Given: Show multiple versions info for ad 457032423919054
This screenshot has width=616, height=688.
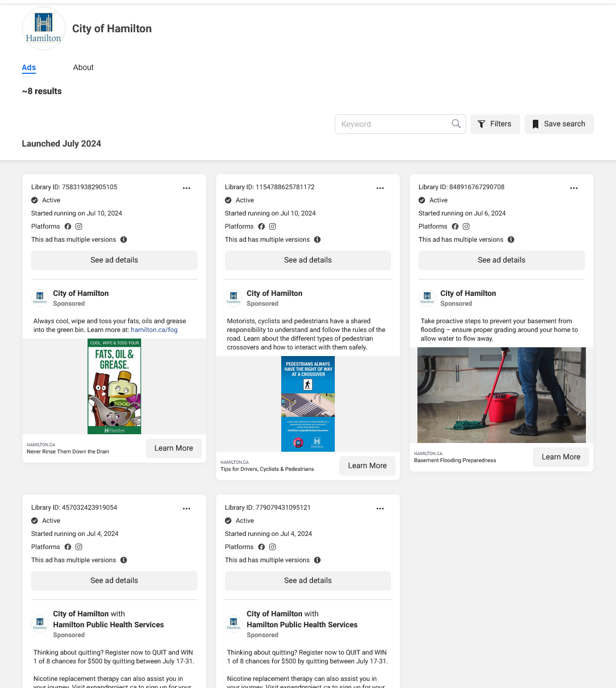Looking at the screenshot, I should 124,560.
